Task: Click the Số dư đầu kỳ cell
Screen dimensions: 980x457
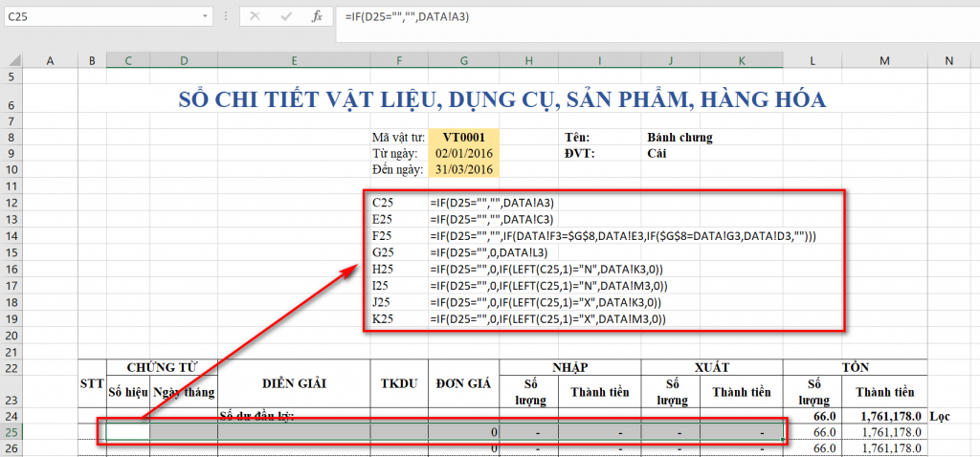Action: click(294, 416)
